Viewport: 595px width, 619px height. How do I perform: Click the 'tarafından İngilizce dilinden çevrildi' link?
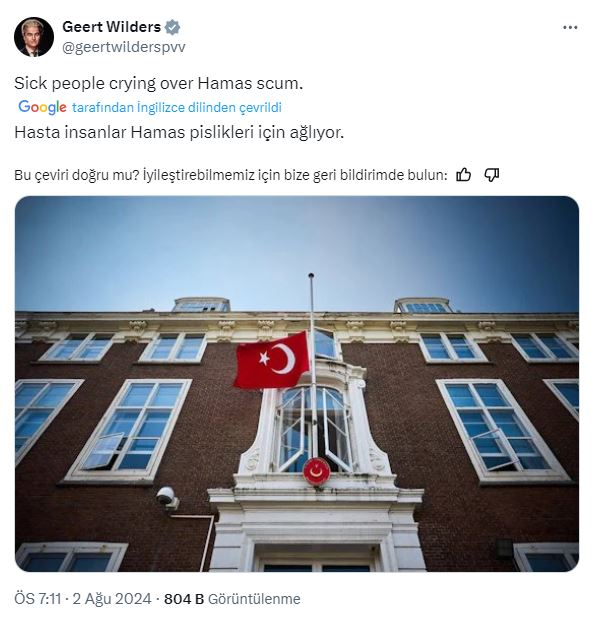(177, 107)
